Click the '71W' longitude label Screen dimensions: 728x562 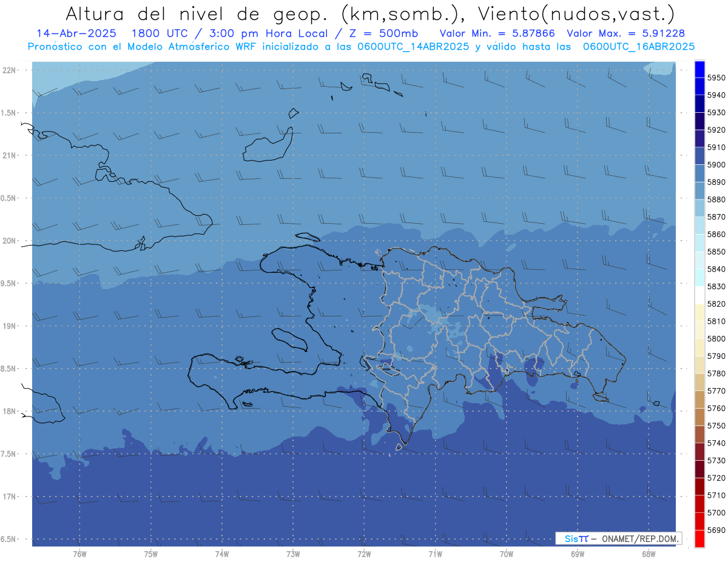[435, 554]
